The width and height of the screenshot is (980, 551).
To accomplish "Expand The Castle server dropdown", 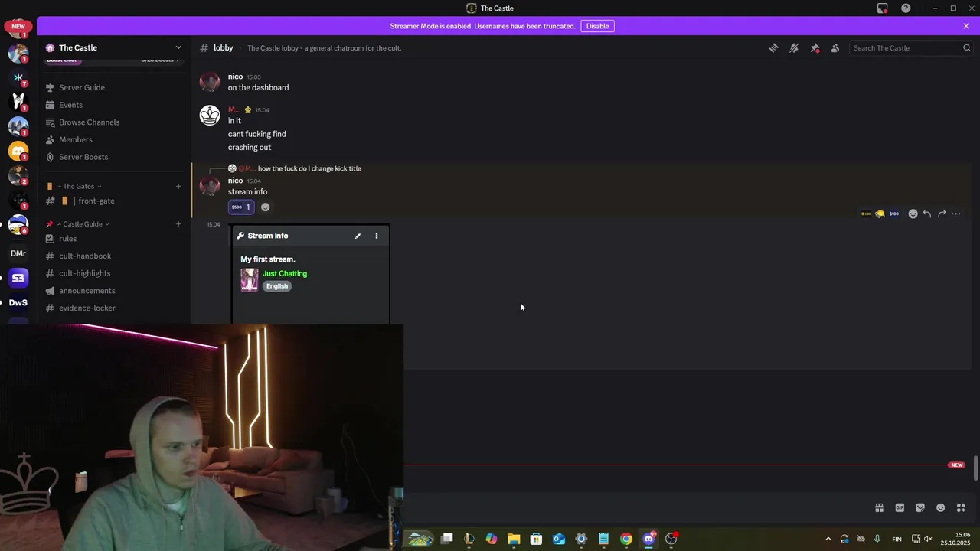I will [x=178, y=47].
